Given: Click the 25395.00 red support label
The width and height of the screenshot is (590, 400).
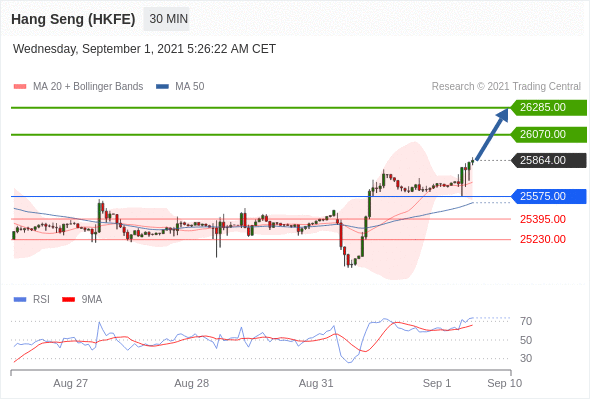Looking at the screenshot, I should coord(543,219).
